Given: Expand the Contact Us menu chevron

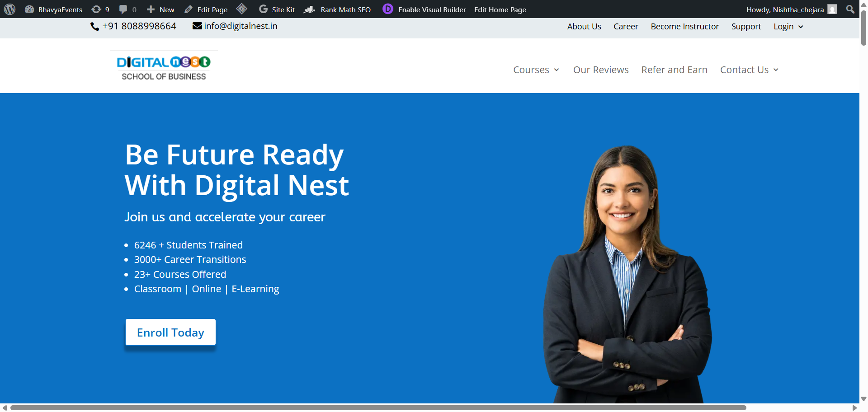Looking at the screenshot, I should coord(776,70).
